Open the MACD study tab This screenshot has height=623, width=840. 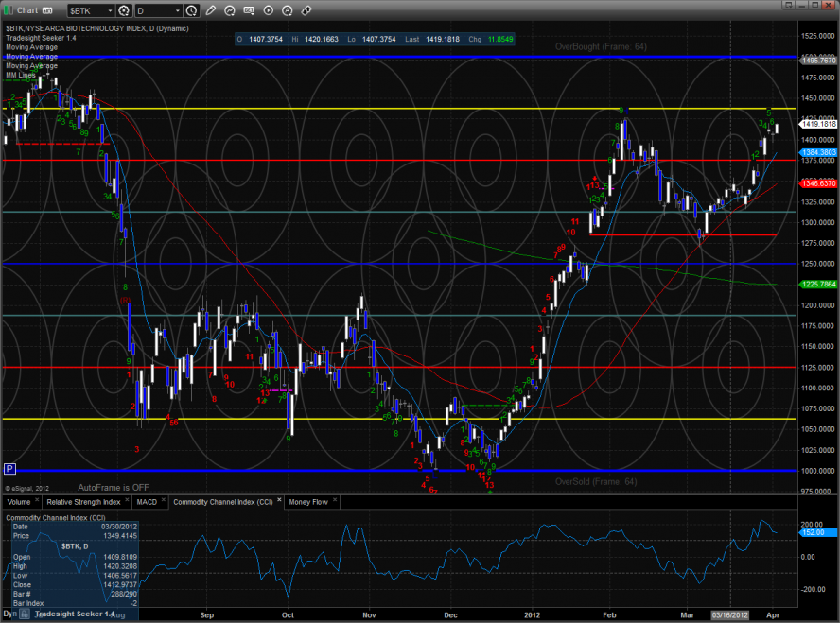[147, 501]
